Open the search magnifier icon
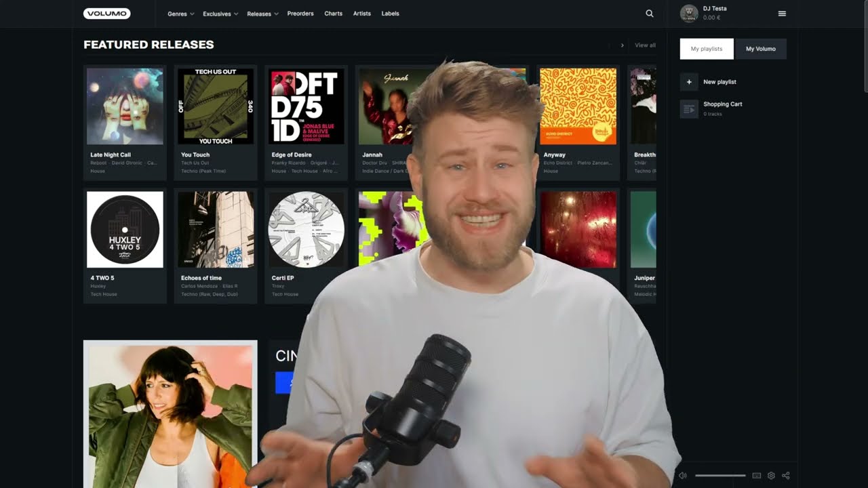 click(650, 14)
